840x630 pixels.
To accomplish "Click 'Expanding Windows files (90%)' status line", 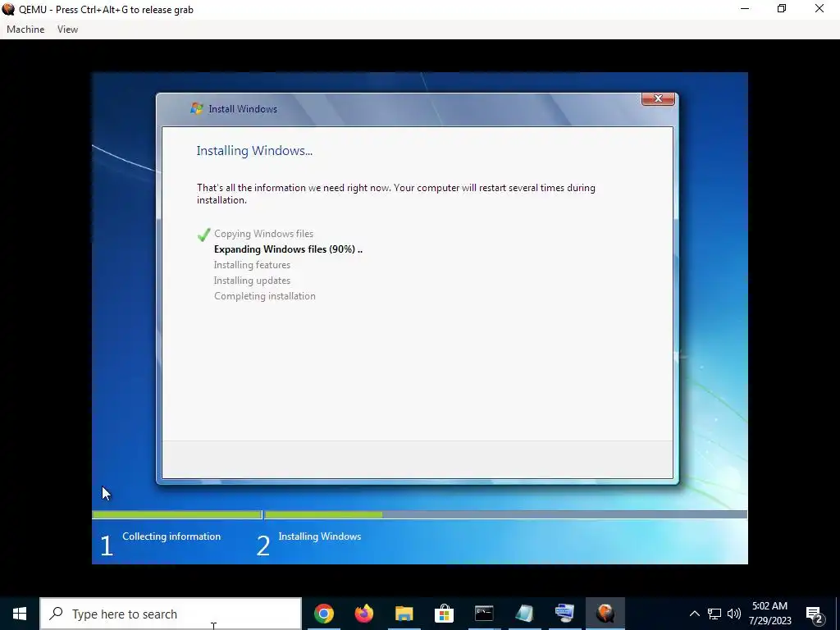I will coord(288,249).
